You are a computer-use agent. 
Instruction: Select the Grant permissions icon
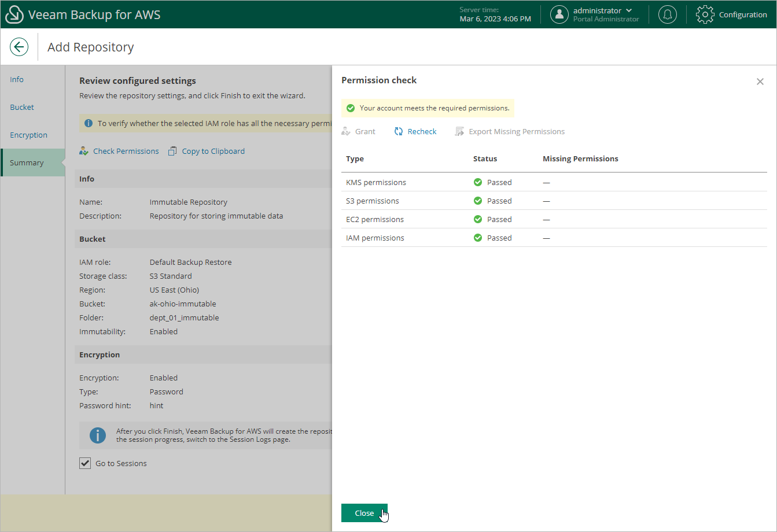click(347, 131)
